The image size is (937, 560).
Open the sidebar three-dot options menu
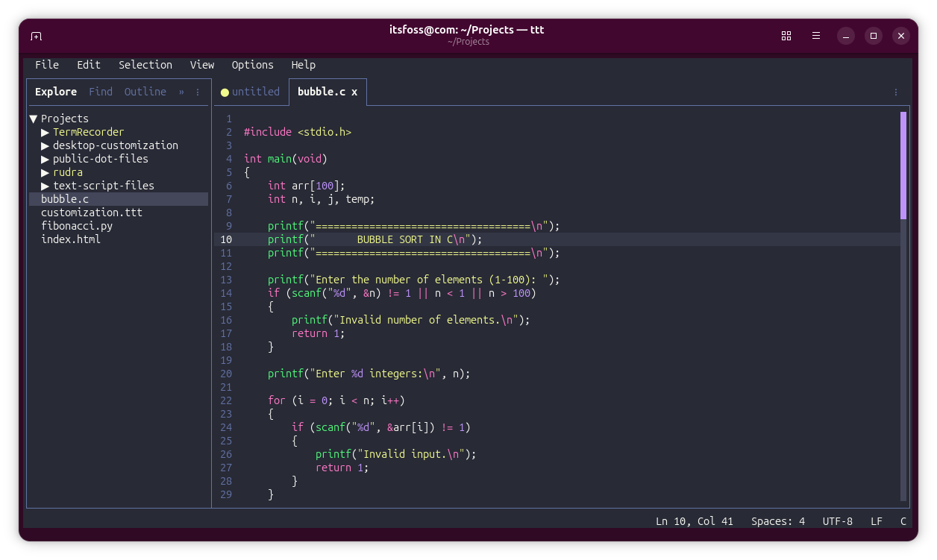click(198, 92)
